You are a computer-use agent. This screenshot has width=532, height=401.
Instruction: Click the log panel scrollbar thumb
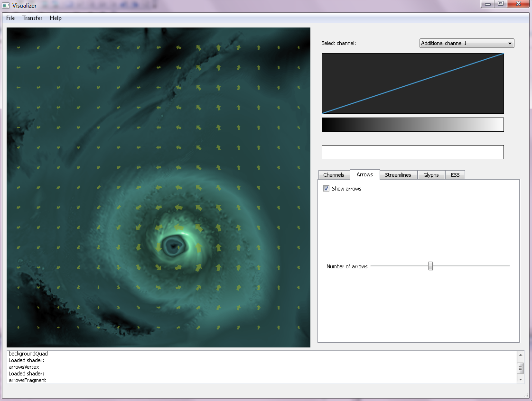click(521, 368)
